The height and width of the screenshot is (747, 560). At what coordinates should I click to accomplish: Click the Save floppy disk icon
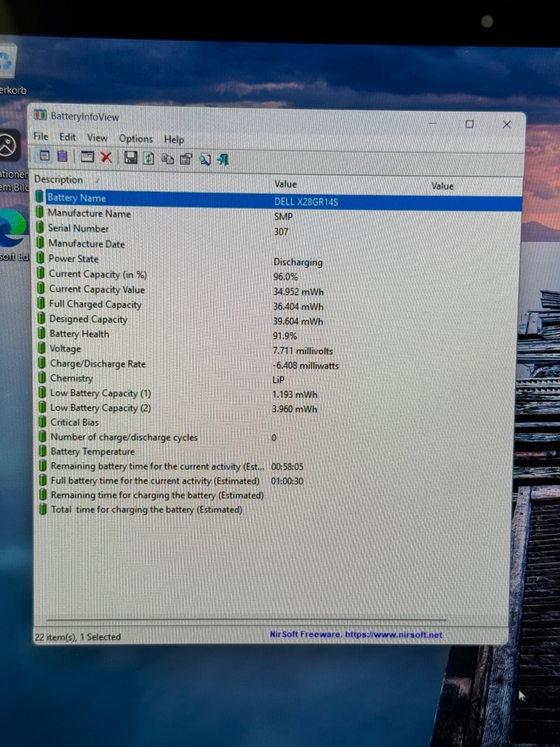coord(131,158)
